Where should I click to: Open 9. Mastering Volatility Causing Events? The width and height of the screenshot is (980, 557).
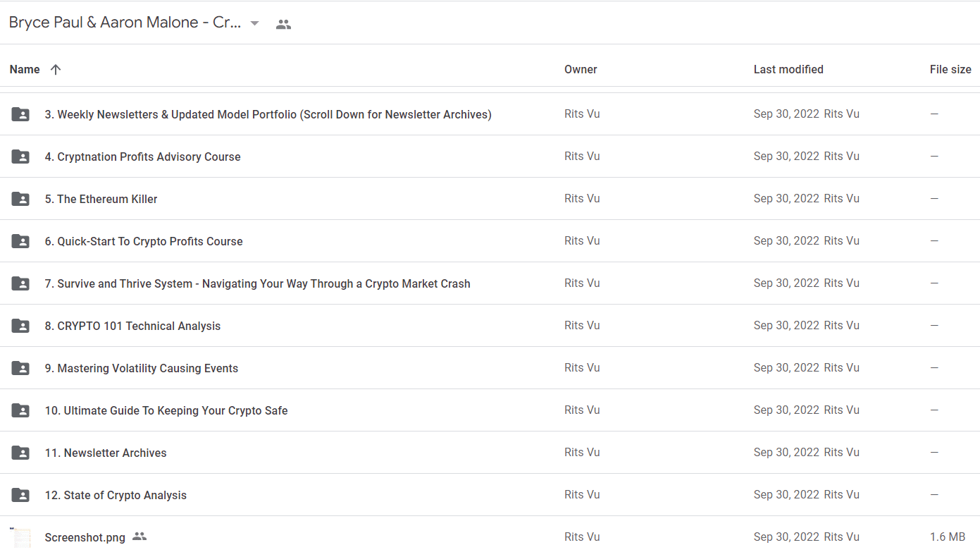[141, 368]
